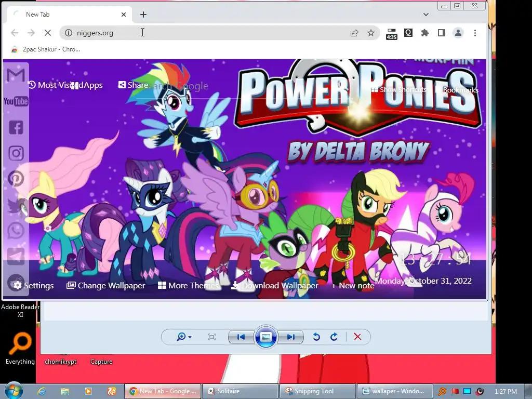Click the taskbar clock 1:27 PM

pos(506,392)
